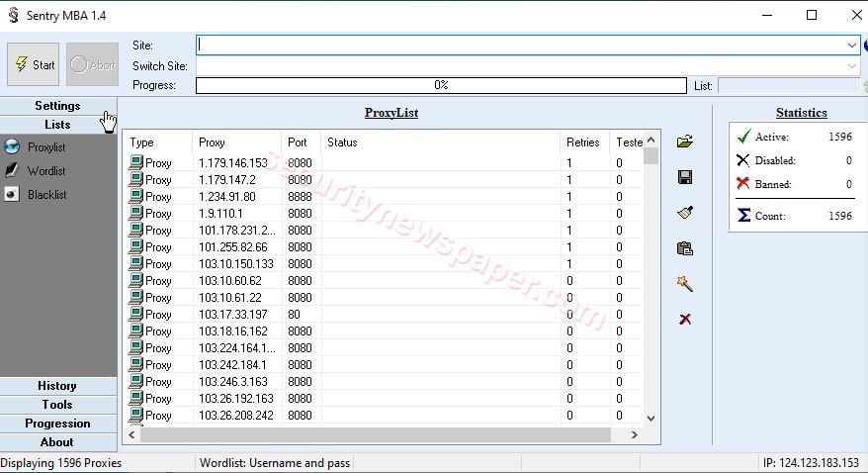Viewport: 868px width, 473px height.
Task: Click the horizontal scrollbar left arrow
Action: (131, 434)
